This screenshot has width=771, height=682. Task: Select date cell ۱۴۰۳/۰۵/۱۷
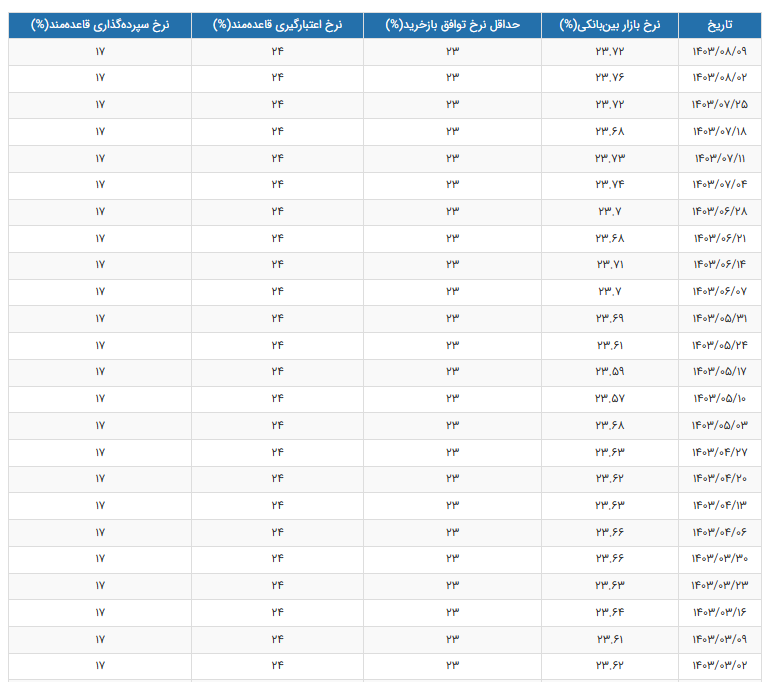[719, 372]
